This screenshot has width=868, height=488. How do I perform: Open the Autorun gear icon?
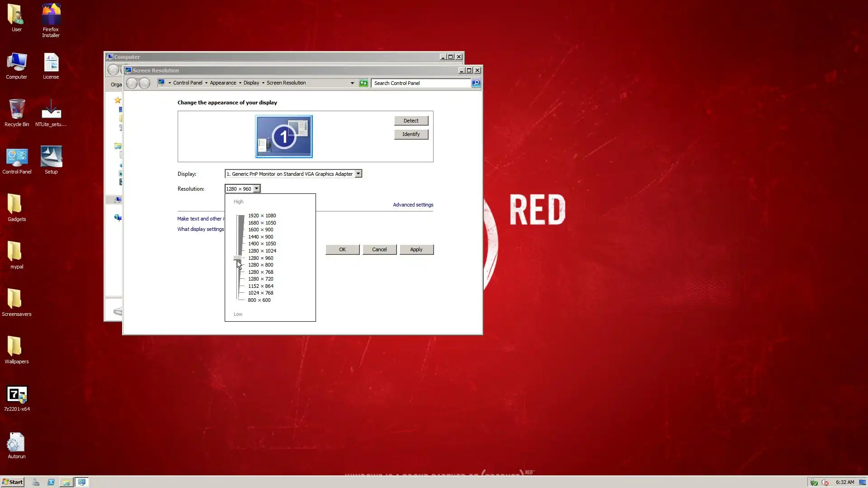(17, 443)
